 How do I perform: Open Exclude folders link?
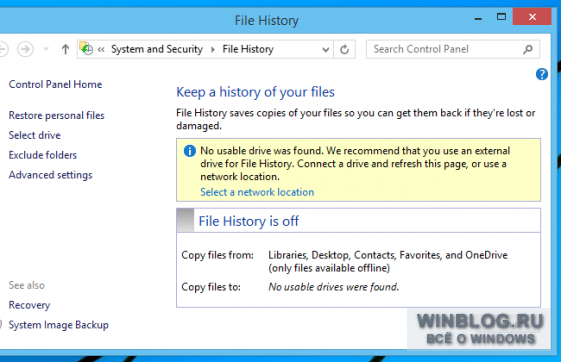tap(43, 155)
